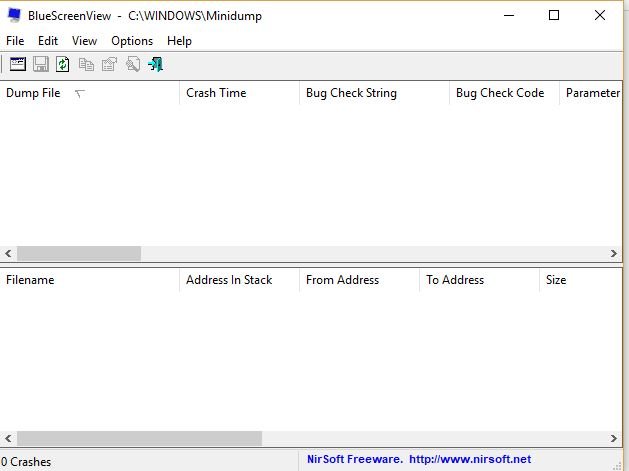
Task: Click upper pane scrollbar left arrow
Action: click(x=8, y=254)
